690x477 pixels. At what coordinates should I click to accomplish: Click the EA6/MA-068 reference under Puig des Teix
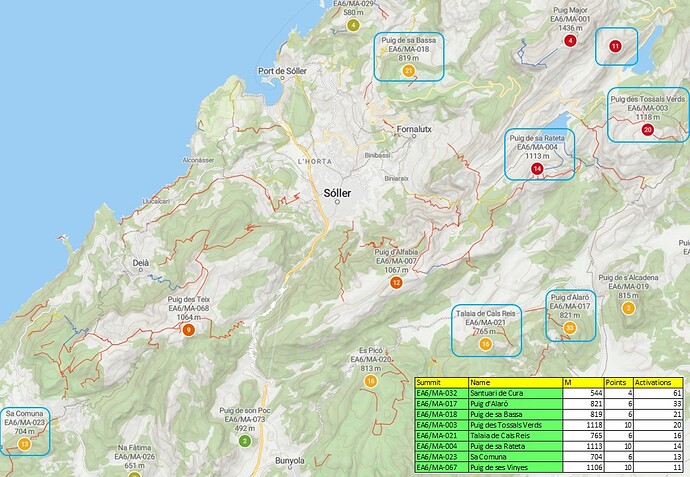[189, 308]
